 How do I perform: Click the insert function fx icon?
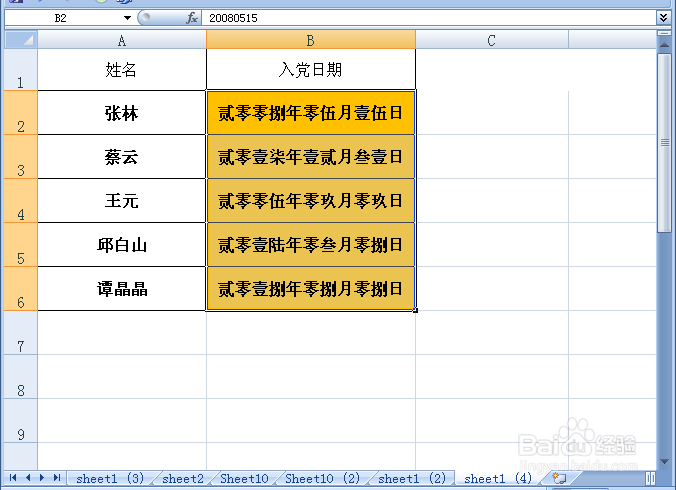[192, 18]
